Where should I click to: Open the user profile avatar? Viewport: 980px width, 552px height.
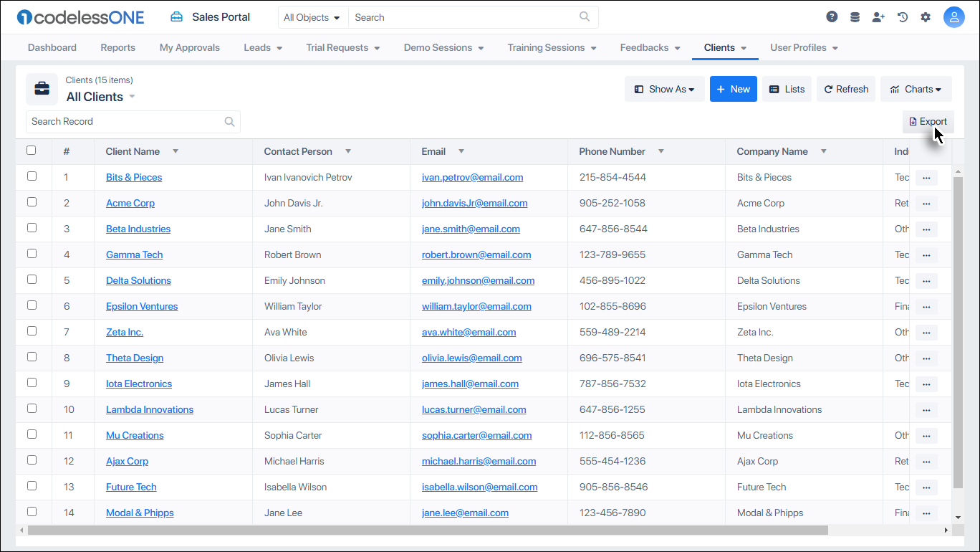pyautogui.click(x=954, y=17)
